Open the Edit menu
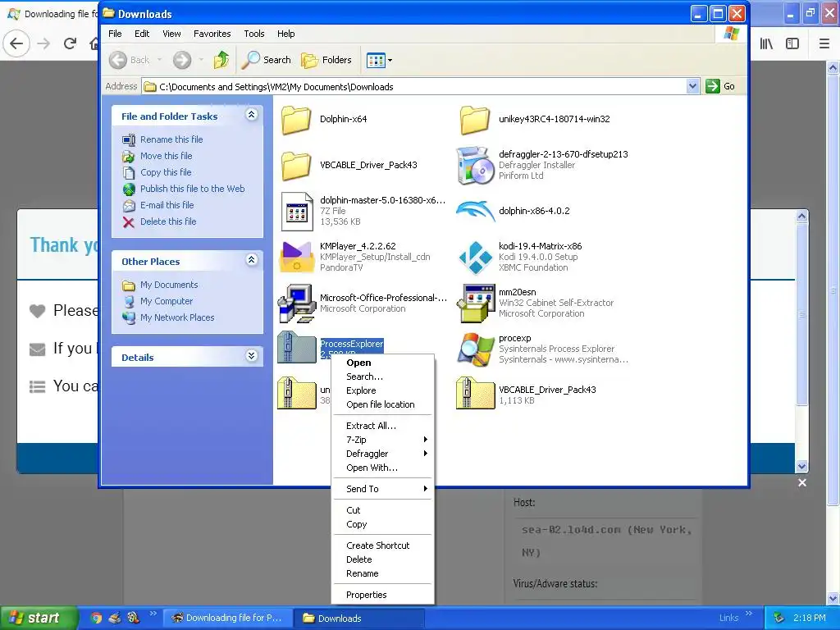This screenshot has width=840, height=630. [142, 34]
